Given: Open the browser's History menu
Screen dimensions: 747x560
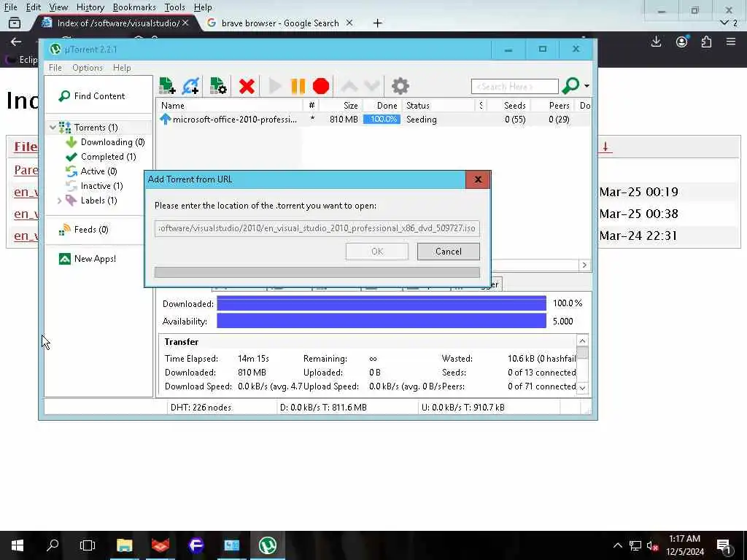Looking at the screenshot, I should [x=90, y=7].
